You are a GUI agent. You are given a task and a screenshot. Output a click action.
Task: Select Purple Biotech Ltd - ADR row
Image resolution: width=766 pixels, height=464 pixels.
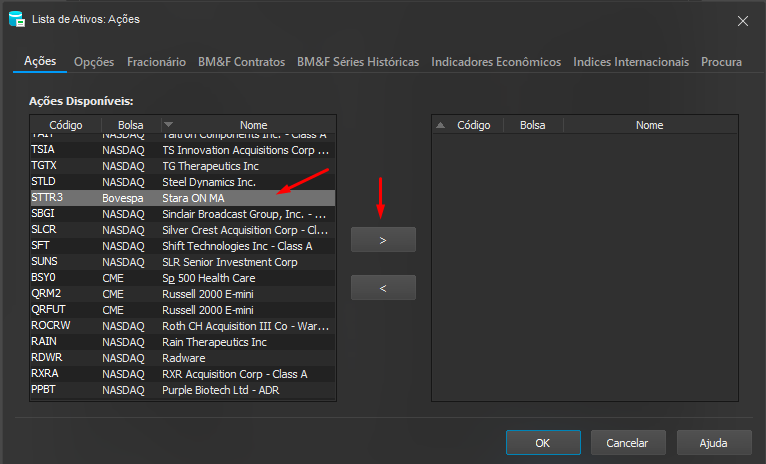coord(183,390)
